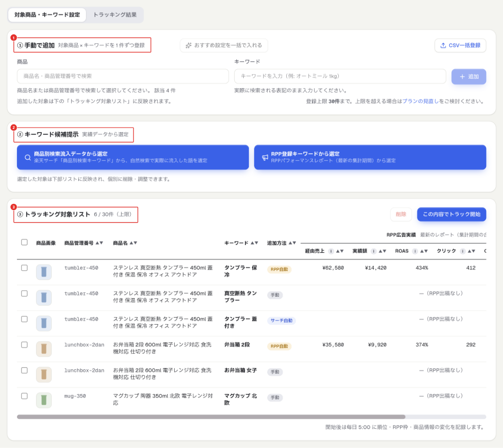Viewport: 503px width, 448px height.
Task: Check the mug-350 row checkbox
Action: tap(24, 396)
